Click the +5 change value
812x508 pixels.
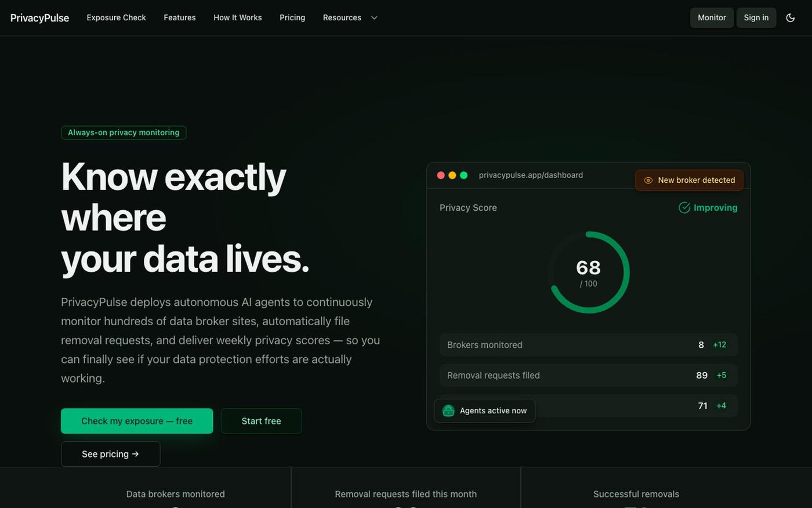(721, 375)
